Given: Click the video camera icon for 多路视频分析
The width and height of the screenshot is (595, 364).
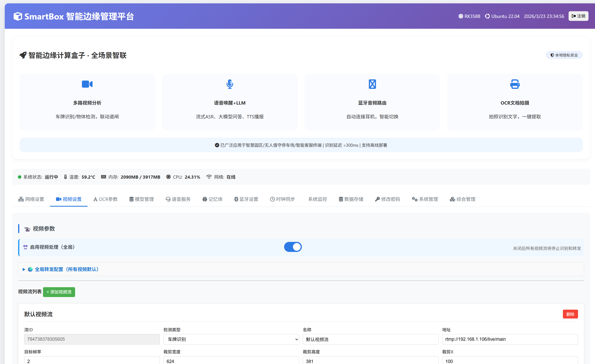Looking at the screenshot, I should coord(87,84).
